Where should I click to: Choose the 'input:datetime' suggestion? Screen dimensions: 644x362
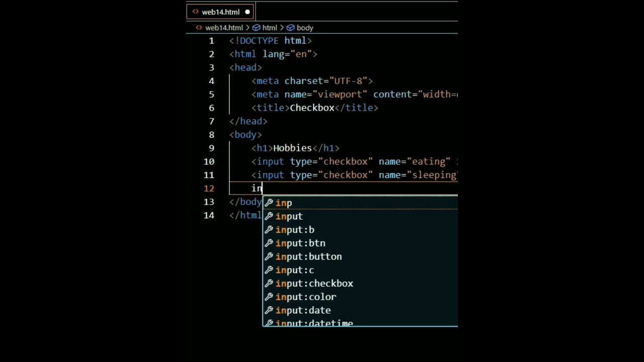pyautogui.click(x=360, y=322)
